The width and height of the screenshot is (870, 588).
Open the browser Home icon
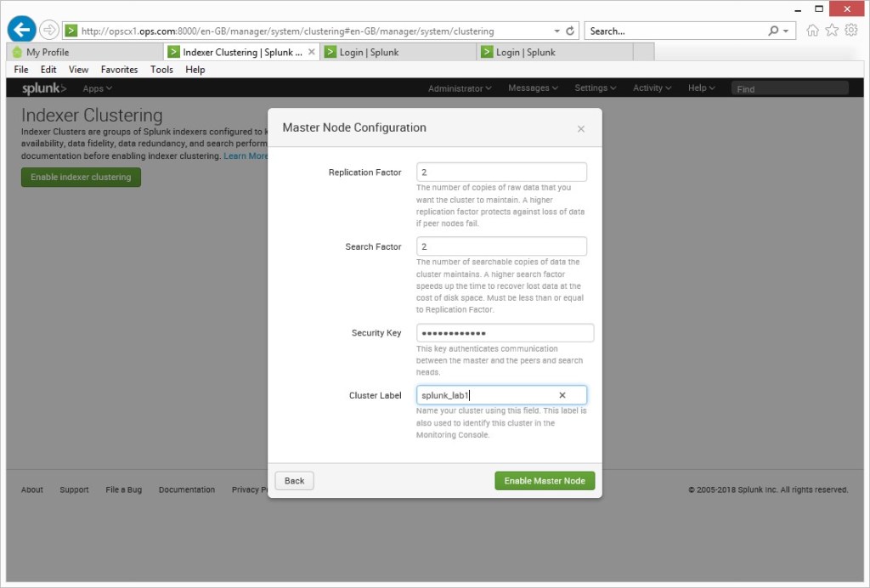pyautogui.click(x=813, y=28)
